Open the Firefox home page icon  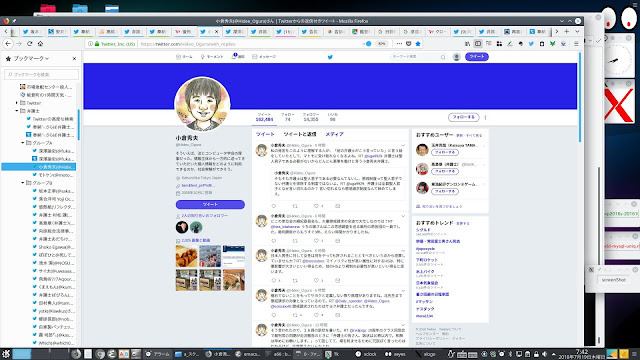click(40, 44)
